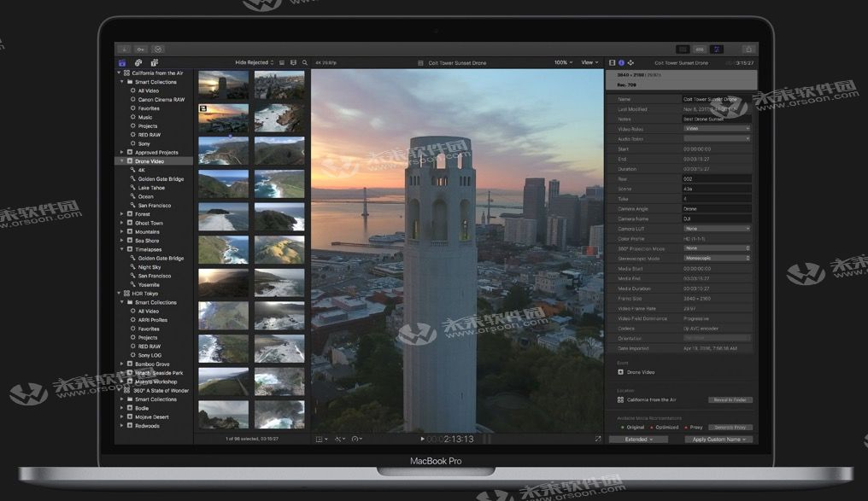
Task: Click the browser search magnifier icon
Action: point(304,63)
